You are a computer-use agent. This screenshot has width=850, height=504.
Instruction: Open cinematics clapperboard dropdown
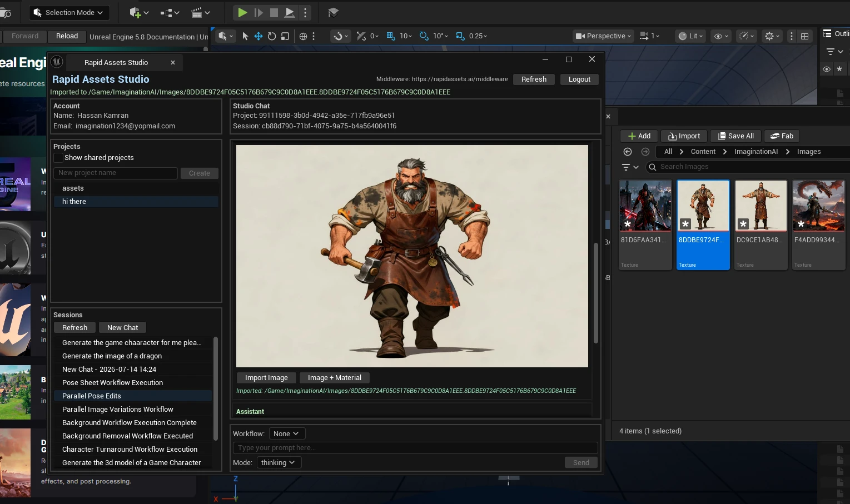click(200, 12)
